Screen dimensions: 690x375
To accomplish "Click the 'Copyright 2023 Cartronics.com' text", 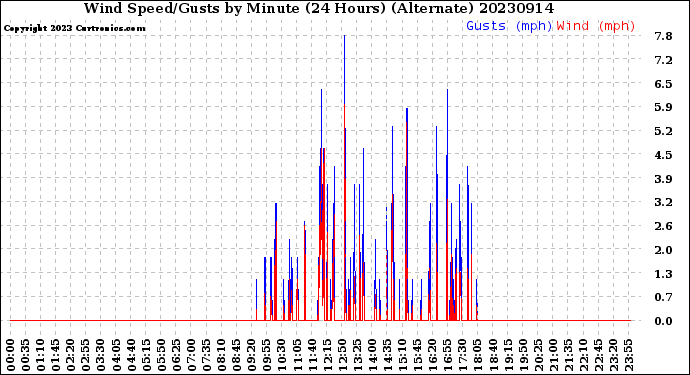I will point(74,28).
